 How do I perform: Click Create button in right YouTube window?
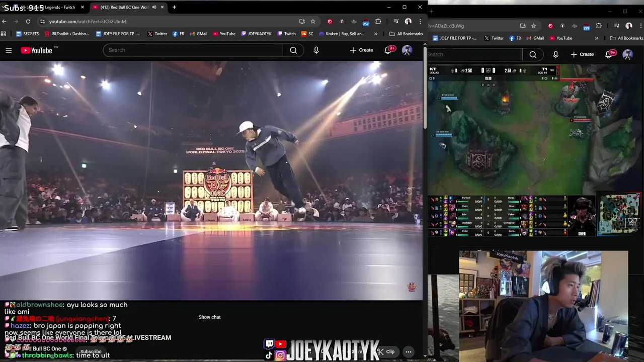582,54
